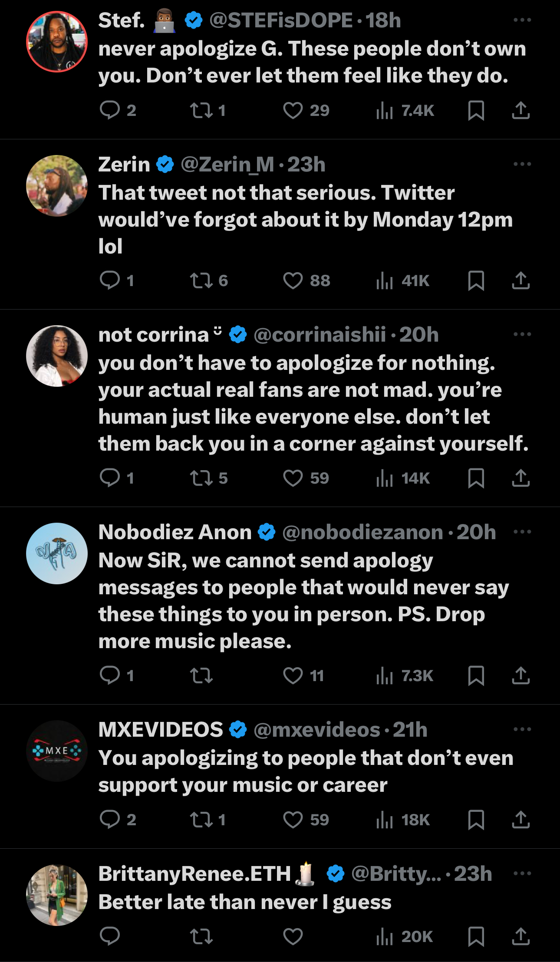Screen dimensions: 560x962
Task: Retweet Zerin's tweet
Action: (201, 281)
